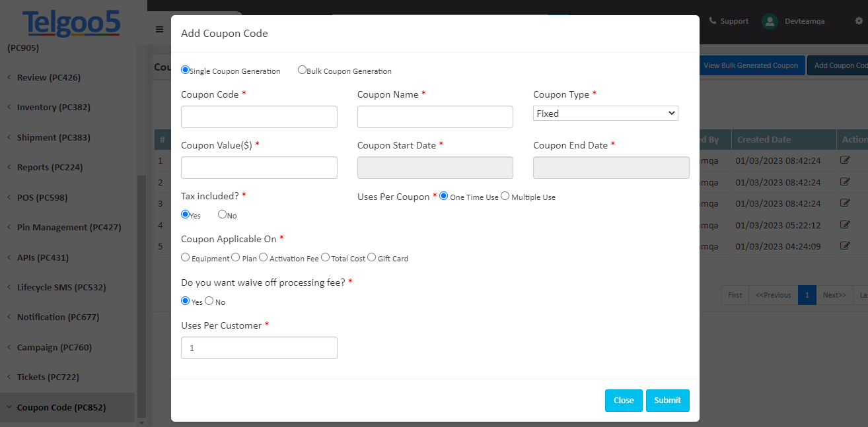868x427 pixels.
Task: Select Tax included Yes radio
Action: tap(185, 214)
